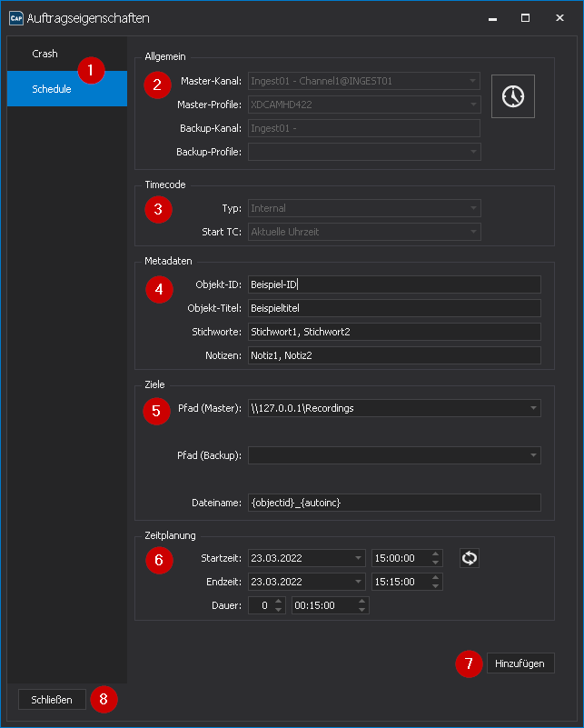The image size is (584, 728).
Task: Click the Hinzufügen button
Action: tap(520, 663)
